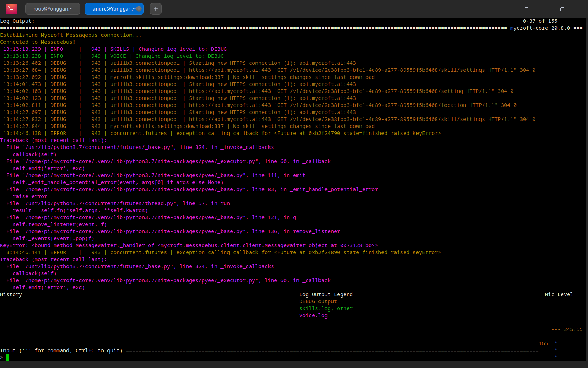Select the andre@Yonggan:~ tab
This screenshot has height=368, width=588.
pos(114,9)
